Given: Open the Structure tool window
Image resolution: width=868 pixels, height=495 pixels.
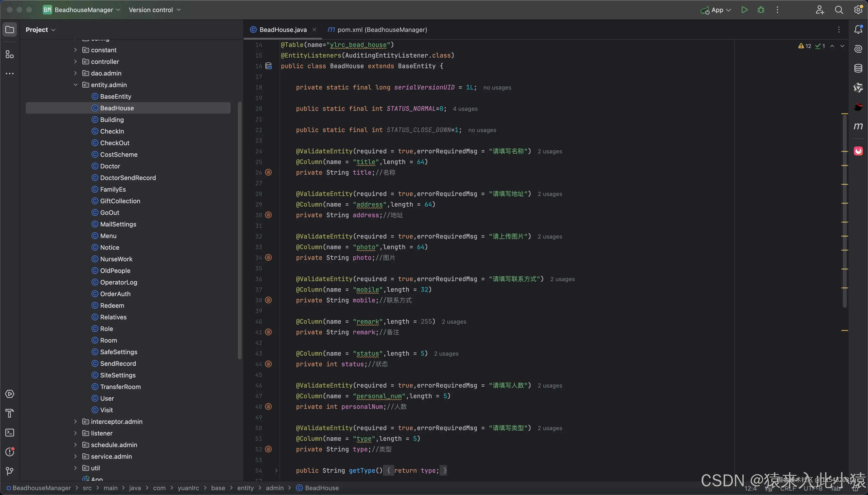Looking at the screenshot, I should (9, 54).
